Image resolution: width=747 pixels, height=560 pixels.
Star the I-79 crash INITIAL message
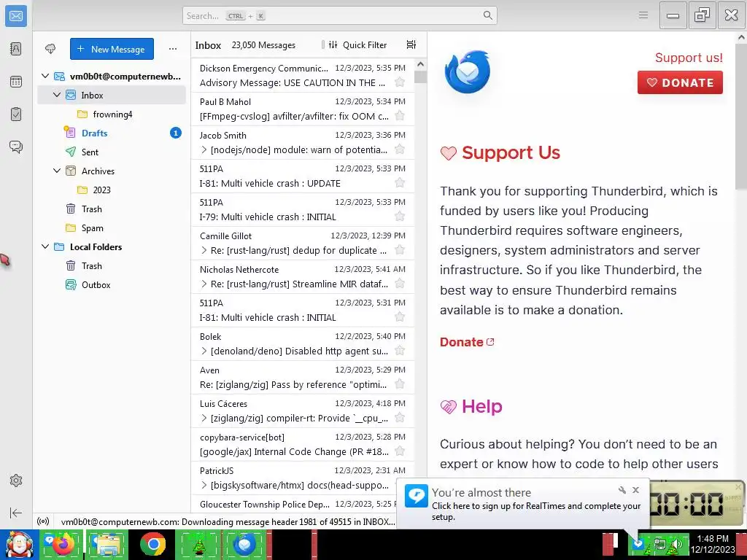coord(400,217)
